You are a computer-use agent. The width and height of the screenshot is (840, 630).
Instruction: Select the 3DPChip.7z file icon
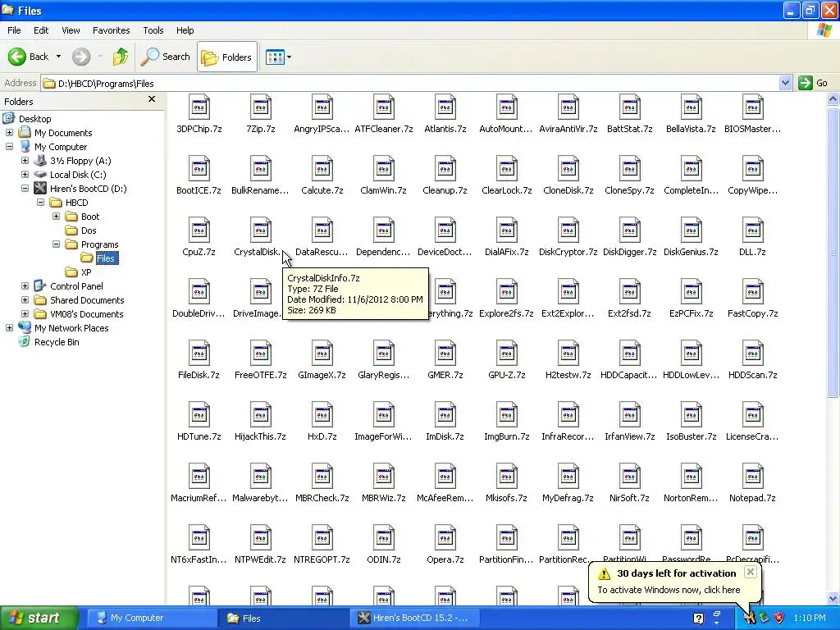tap(199, 107)
